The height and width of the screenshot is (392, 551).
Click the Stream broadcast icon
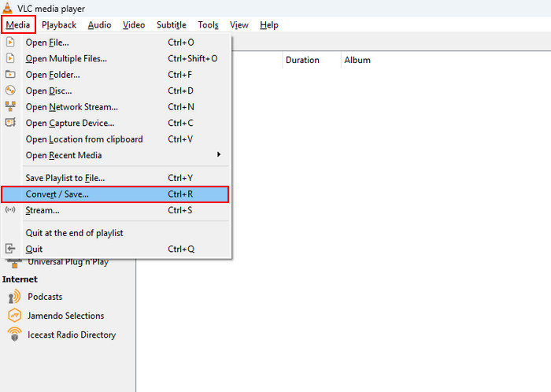coord(10,209)
